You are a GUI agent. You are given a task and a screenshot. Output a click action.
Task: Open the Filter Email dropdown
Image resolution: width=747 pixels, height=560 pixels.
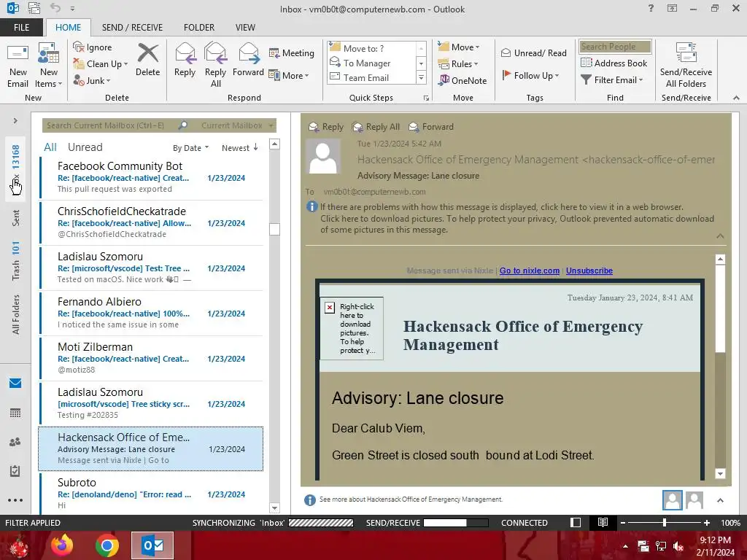tap(612, 80)
